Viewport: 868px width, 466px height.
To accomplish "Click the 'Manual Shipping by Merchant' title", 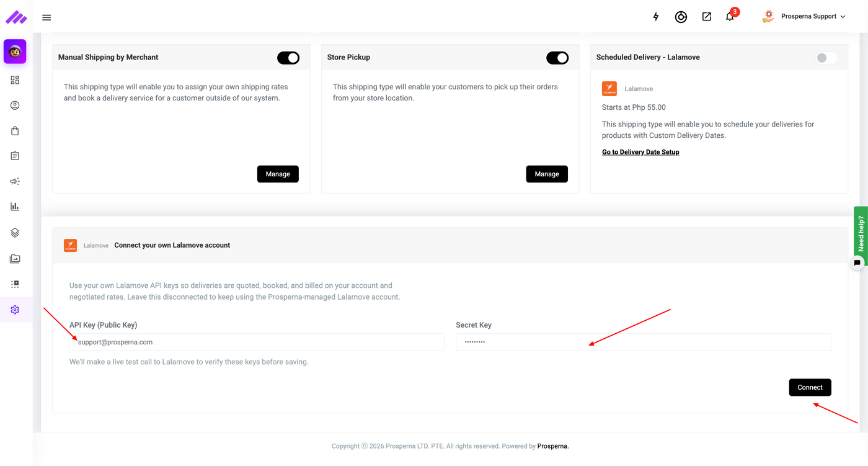I will (x=108, y=57).
